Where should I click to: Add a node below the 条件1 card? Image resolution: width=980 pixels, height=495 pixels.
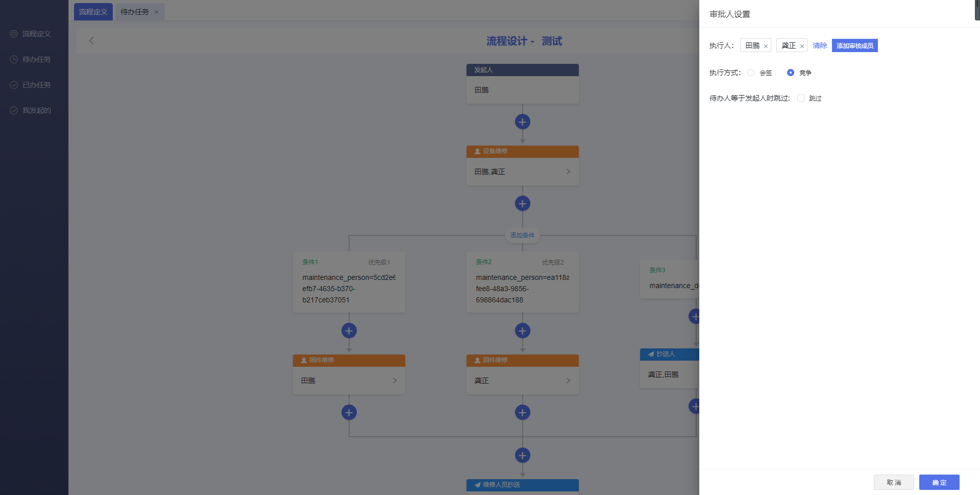(x=349, y=331)
